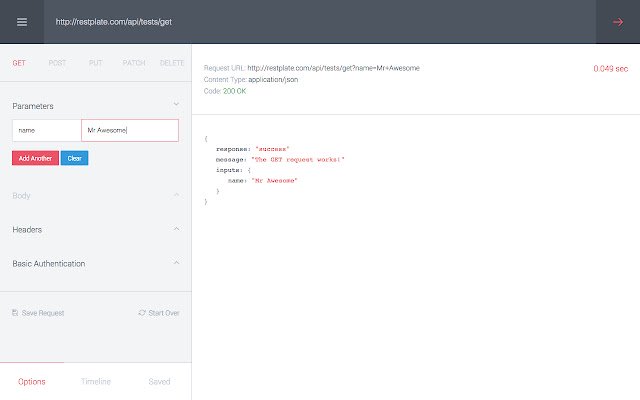Collapse the Parameters section chevron
640x400 pixels.
pyautogui.click(x=176, y=104)
